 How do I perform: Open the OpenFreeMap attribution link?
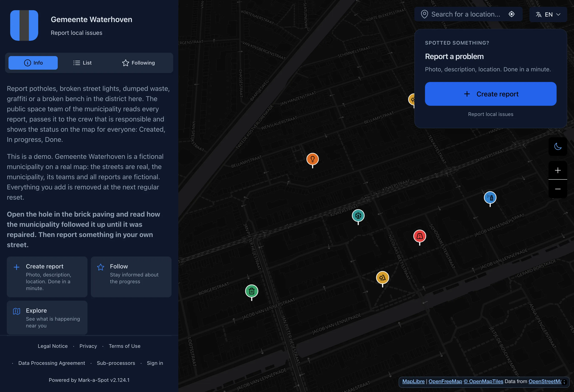click(445, 381)
